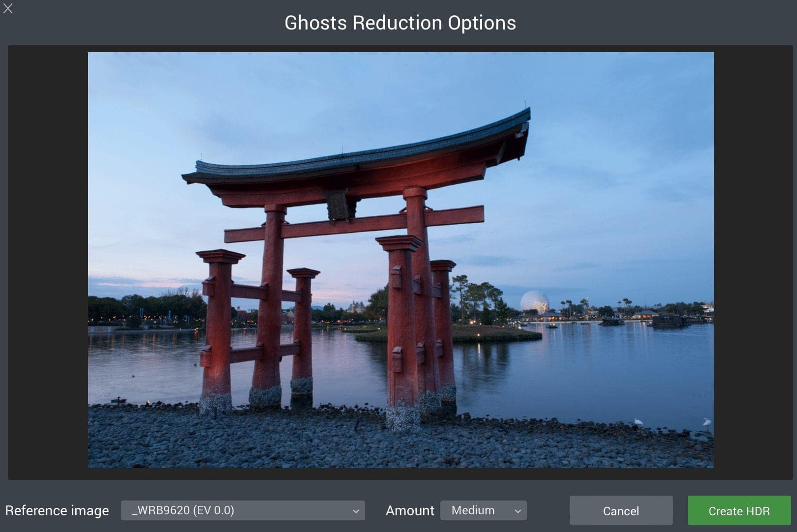Click the Reference image label
The image size is (797, 532).
(x=57, y=511)
